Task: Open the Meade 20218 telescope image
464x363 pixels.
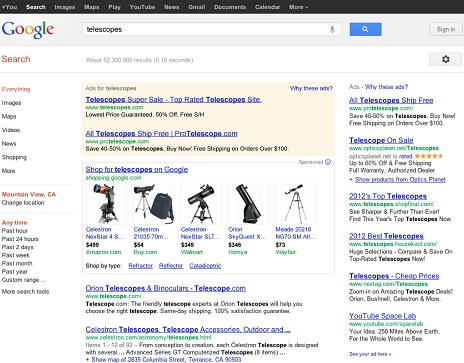Action: pyautogui.click(x=295, y=204)
